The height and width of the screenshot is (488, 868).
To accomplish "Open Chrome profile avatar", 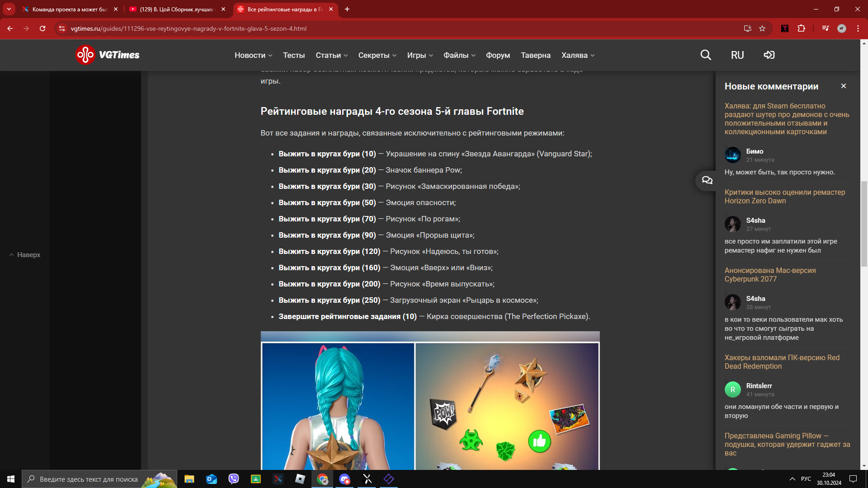I will (842, 28).
